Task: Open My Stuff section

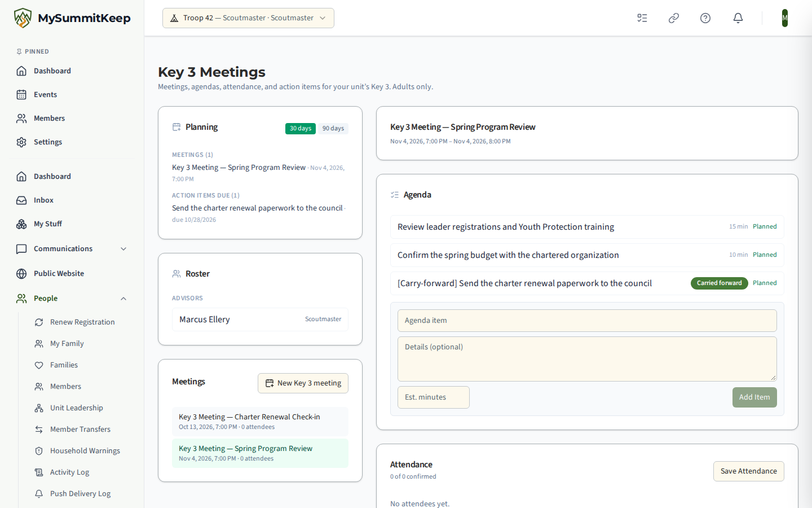Action: click(72, 224)
